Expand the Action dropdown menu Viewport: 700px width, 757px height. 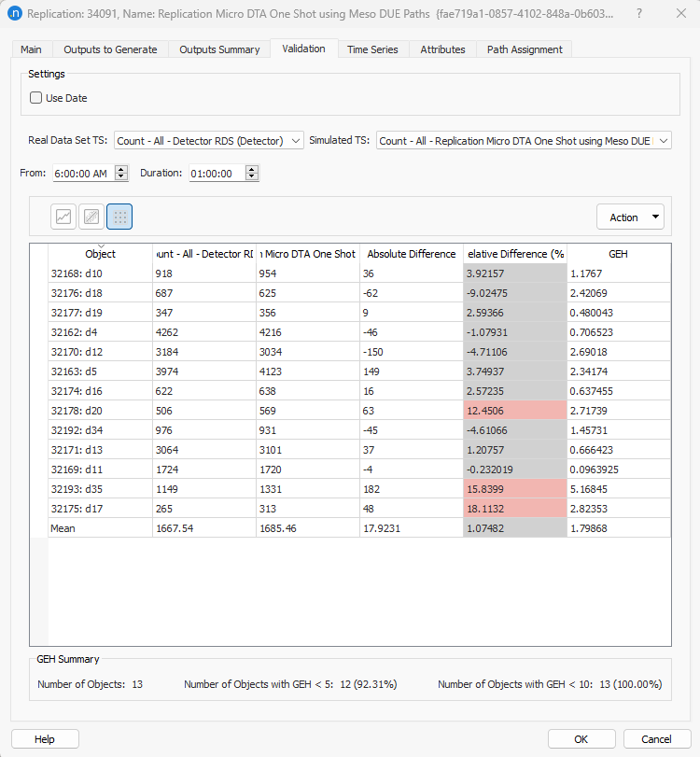click(x=630, y=216)
